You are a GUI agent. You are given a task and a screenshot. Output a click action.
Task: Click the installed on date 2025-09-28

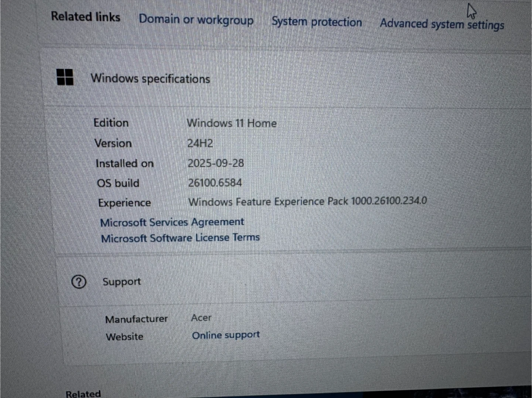(x=216, y=163)
